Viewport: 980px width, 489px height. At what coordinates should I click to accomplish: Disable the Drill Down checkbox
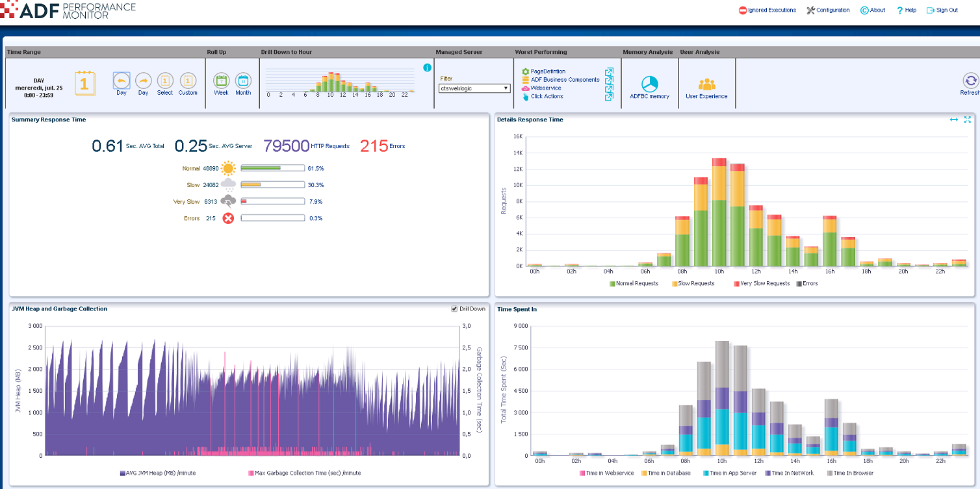(454, 308)
